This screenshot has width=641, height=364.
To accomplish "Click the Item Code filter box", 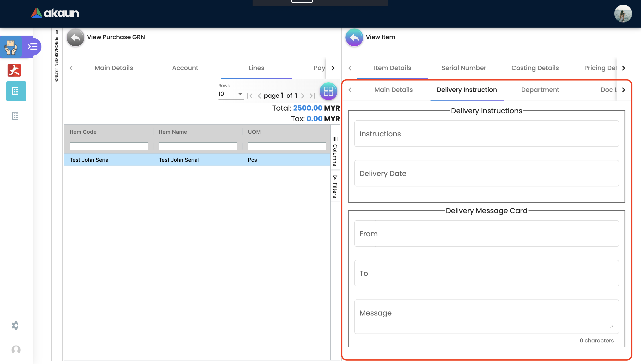I will [109, 146].
